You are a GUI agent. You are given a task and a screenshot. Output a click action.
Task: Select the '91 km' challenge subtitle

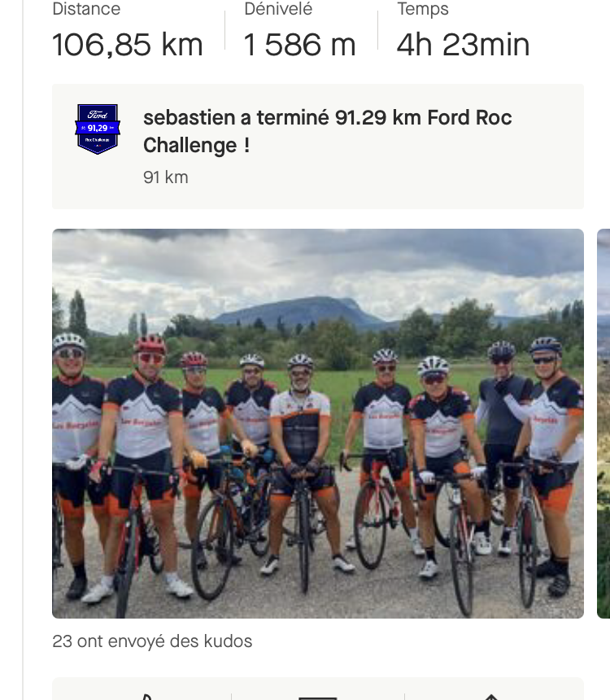coord(166,177)
